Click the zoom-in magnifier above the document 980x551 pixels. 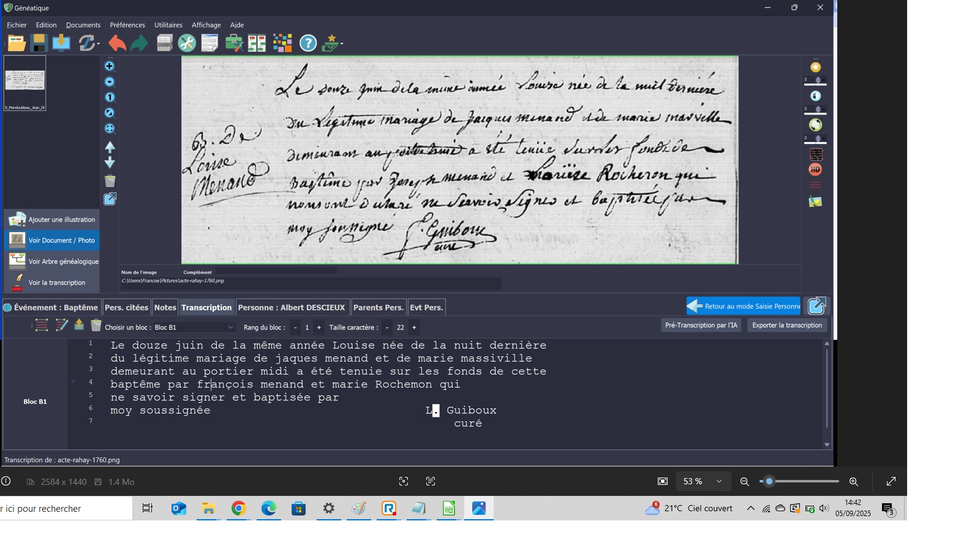pyautogui.click(x=110, y=66)
